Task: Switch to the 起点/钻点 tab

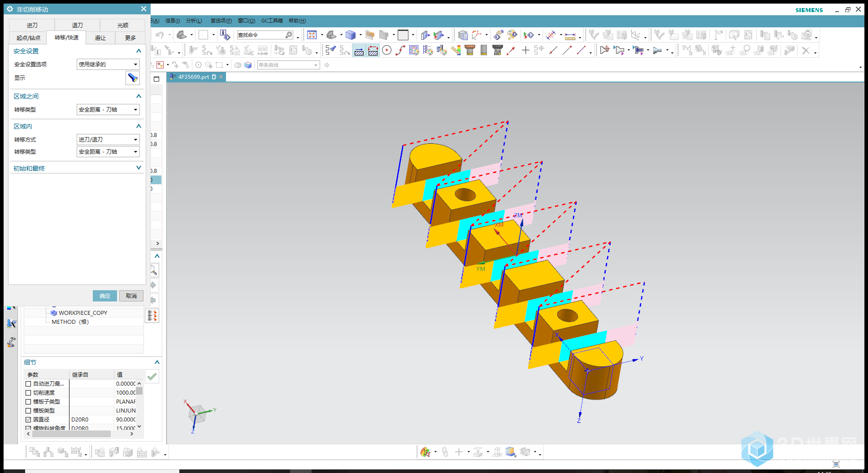Action: [x=28, y=38]
